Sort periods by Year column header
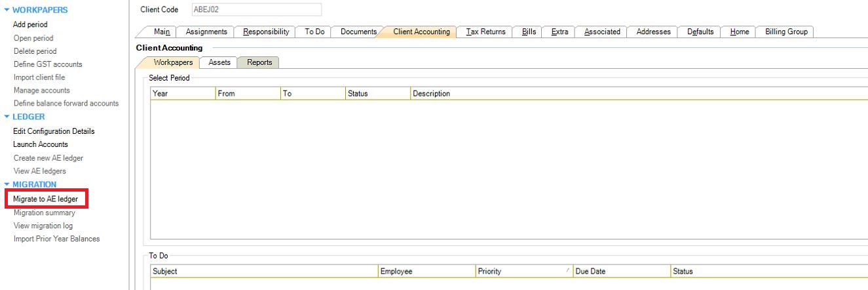 (x=182, y=94)
